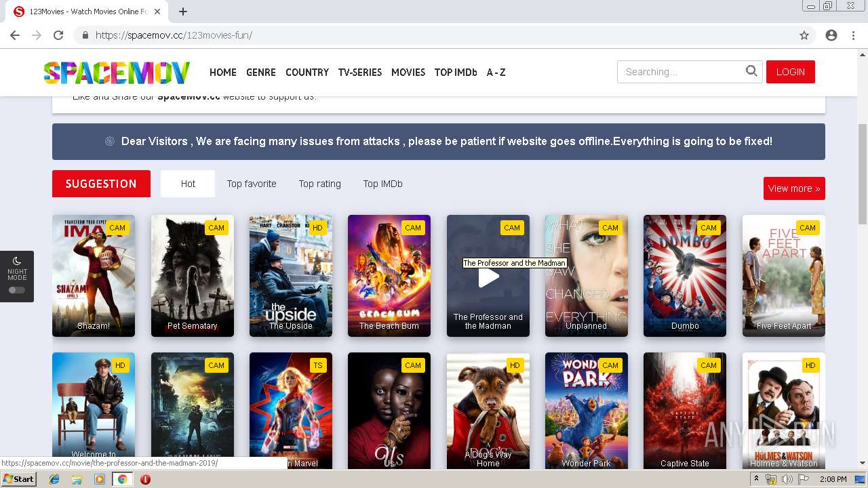Image resolution: width=868 pixels, height=488 pixels.
Task: Open the Holmes & Watson poster
Action: (x=784, y=410)
